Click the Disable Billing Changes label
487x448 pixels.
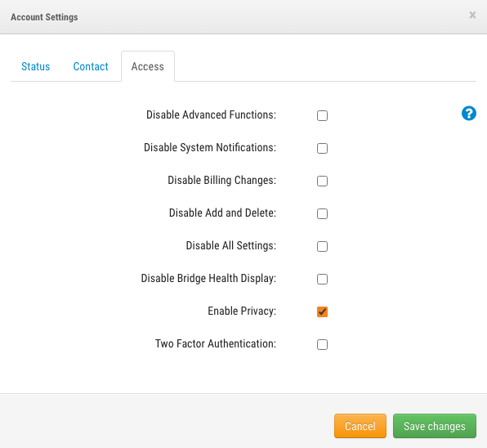[x=221, y=180]
